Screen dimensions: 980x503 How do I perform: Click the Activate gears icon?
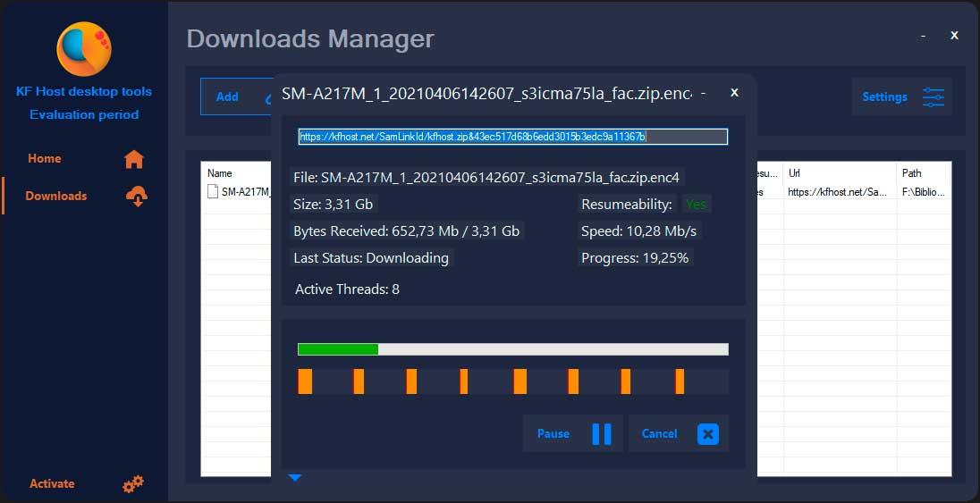click(x=133, y=483)
